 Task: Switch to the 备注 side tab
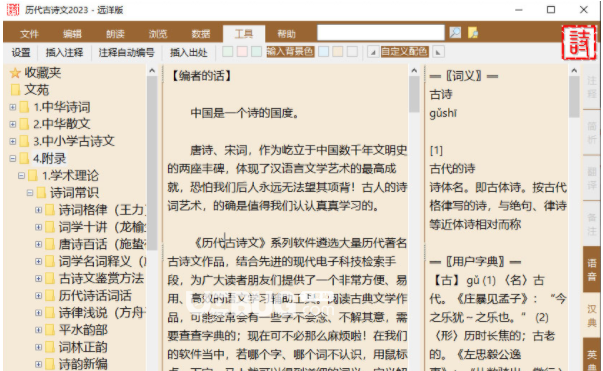click(592, 223)
